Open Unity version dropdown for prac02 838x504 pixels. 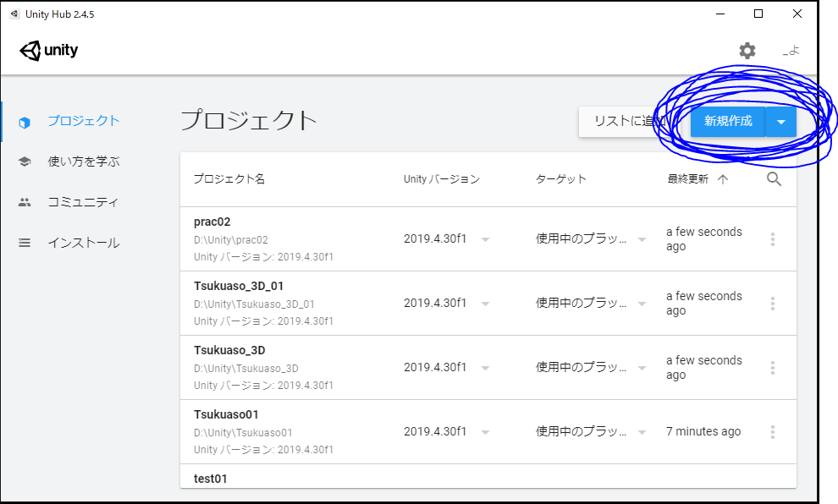[x=485, y=239]
